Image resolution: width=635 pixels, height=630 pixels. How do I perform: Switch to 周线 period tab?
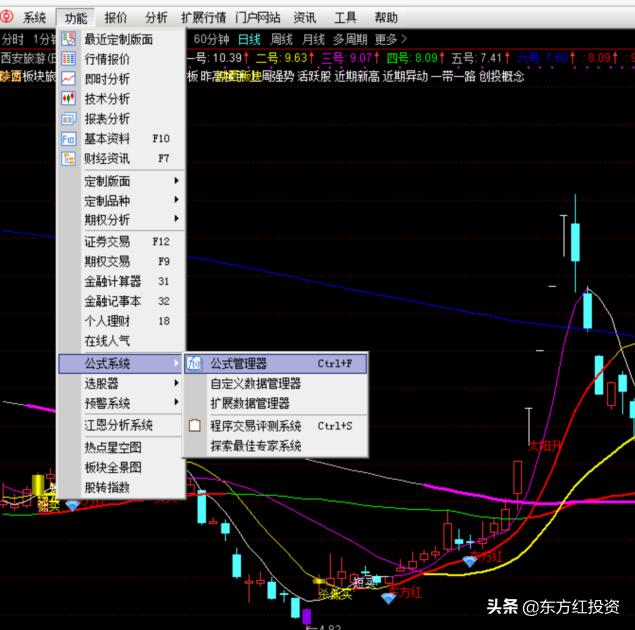click(x=281, y=39)
